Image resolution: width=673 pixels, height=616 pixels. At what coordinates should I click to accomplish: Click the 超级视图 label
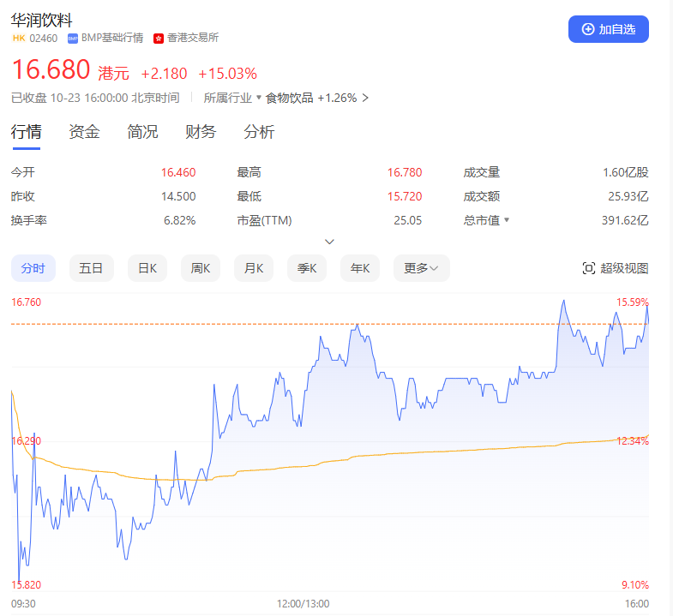[624, 268]
